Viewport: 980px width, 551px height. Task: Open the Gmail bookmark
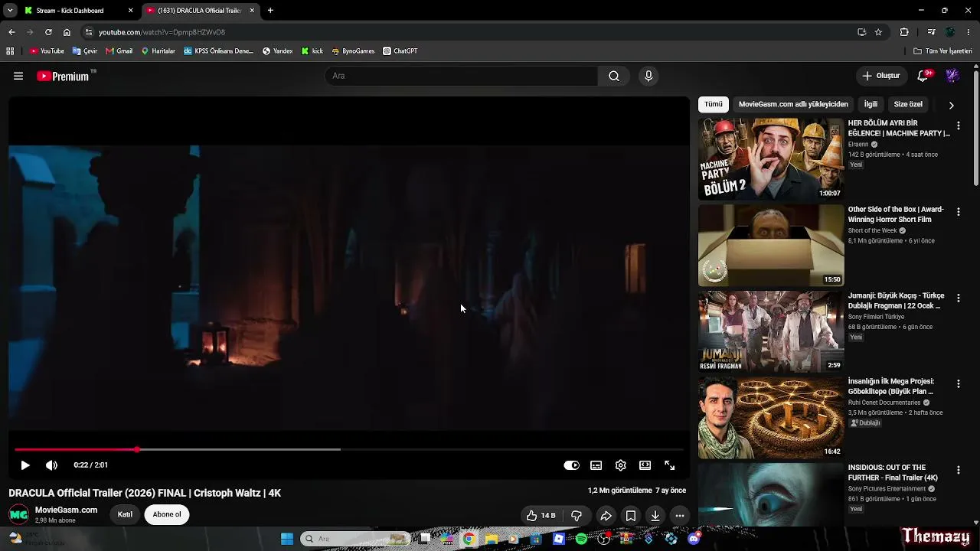[x=119, y=51]
